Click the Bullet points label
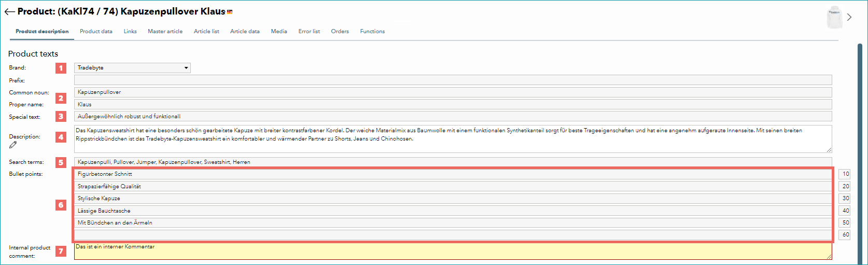Screen dimensions: 868x265 click(26, 174)
